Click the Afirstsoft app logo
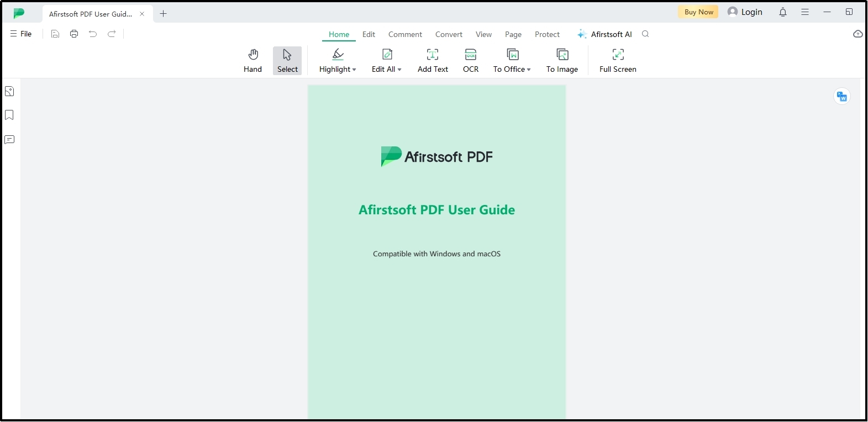868x422 pixels. coord(19,13)
